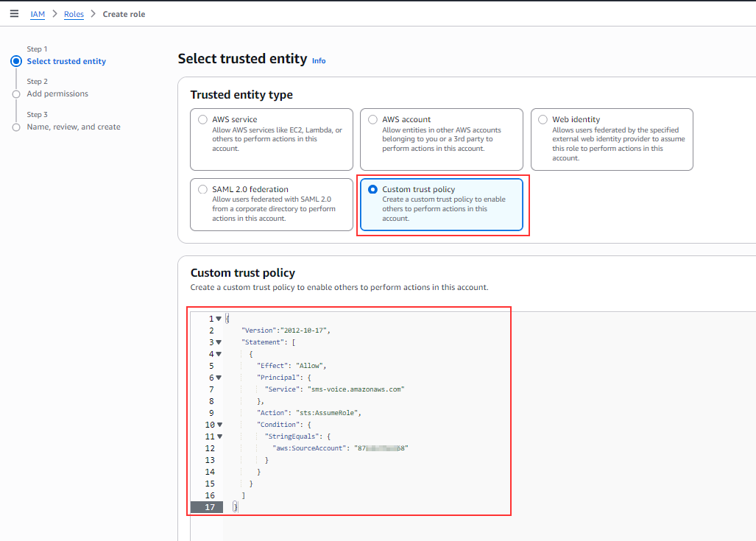
Task: Jump to Name, review, and create step
Action: pyautogui.click(x=74, y=127)
